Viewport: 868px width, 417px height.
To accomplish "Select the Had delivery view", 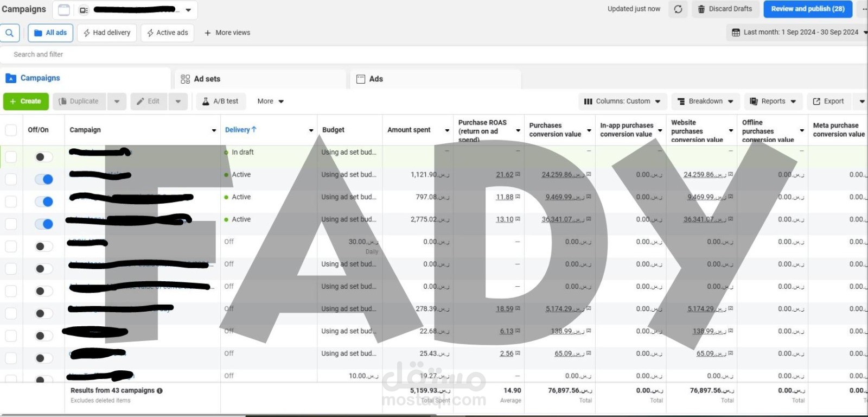I will click(107, 33).
